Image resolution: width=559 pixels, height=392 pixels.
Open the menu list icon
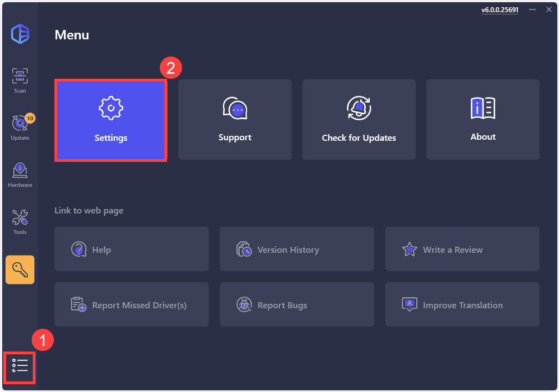(x=20, y=365)
